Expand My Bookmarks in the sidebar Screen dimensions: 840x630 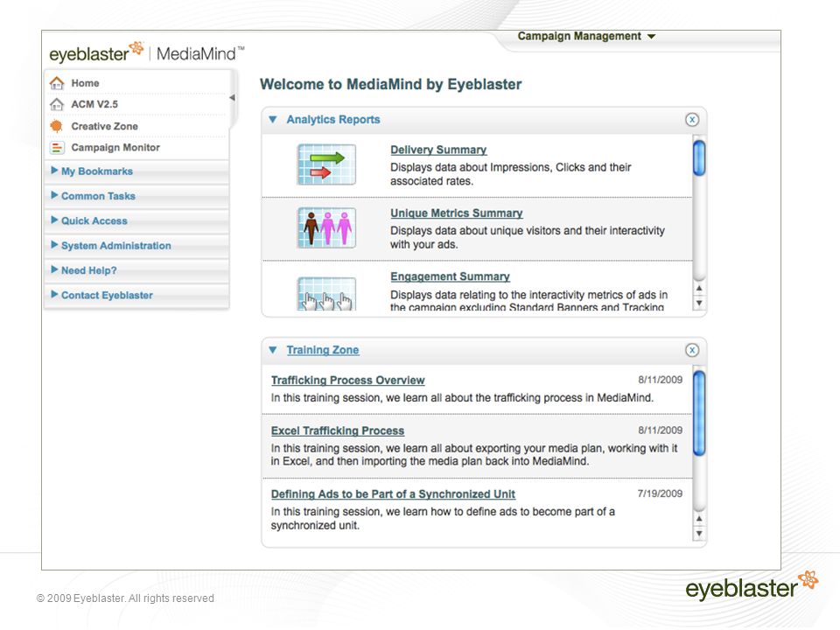pos(136,171)
